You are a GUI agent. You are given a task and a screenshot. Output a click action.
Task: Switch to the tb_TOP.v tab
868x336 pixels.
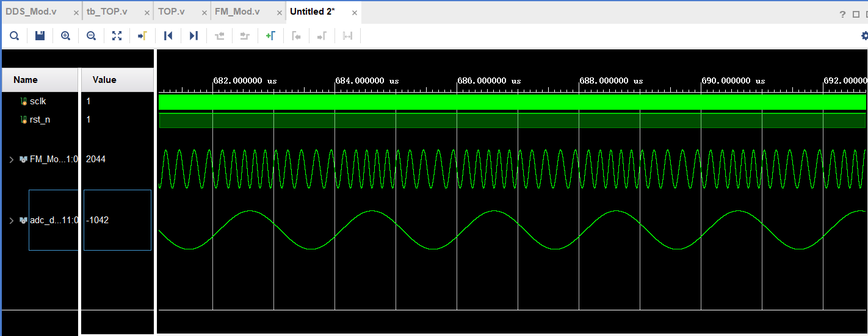(107, 12)
